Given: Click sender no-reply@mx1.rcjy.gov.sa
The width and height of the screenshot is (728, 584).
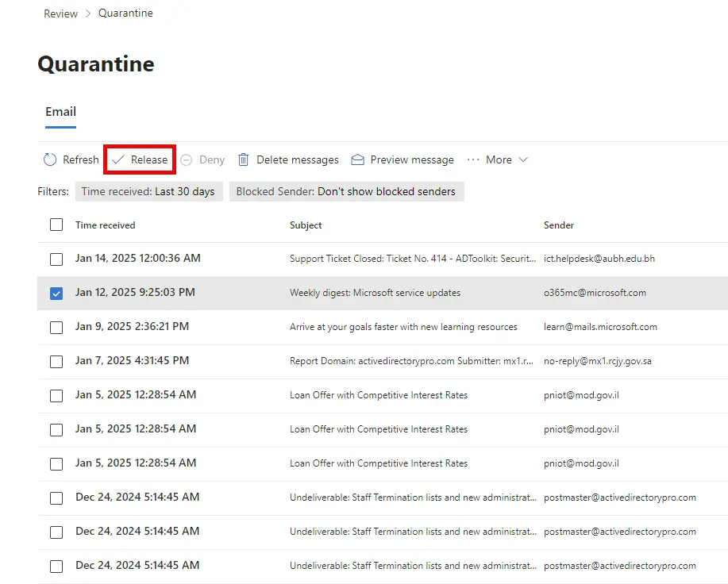Looking at the screenshot, I should click(x=598, y=361).
